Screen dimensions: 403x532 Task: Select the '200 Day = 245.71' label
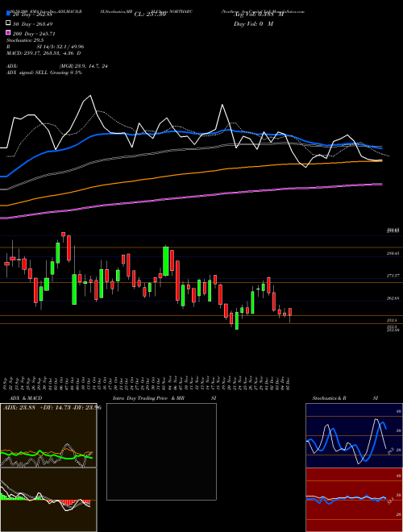click(x=34, y=34)
